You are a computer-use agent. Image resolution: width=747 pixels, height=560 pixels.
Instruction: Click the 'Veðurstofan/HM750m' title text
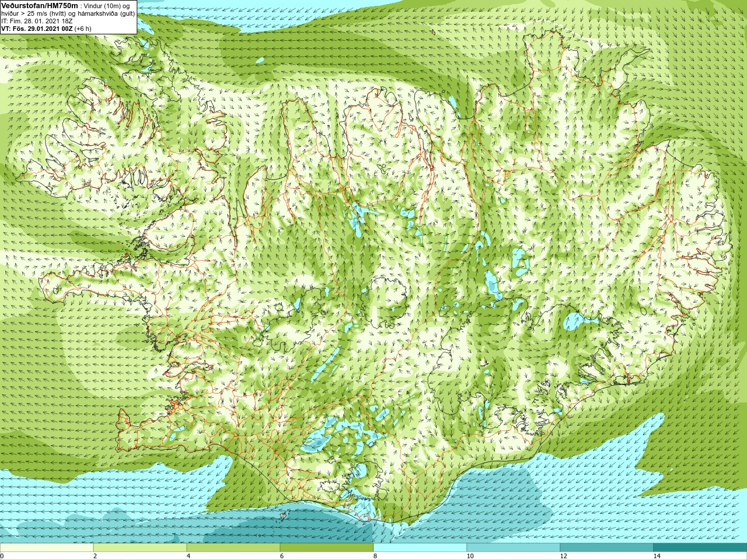40,5
